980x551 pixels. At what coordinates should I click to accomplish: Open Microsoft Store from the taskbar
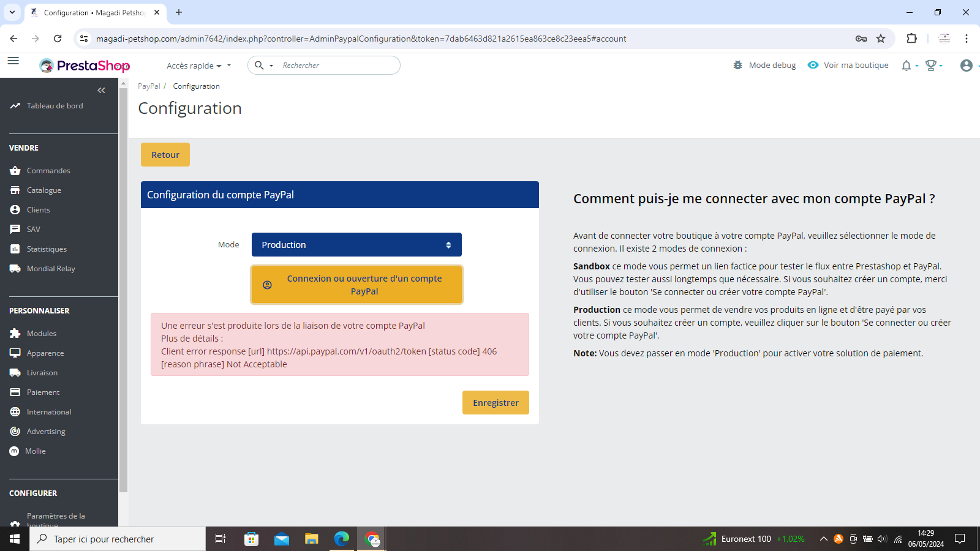[252, 539]
